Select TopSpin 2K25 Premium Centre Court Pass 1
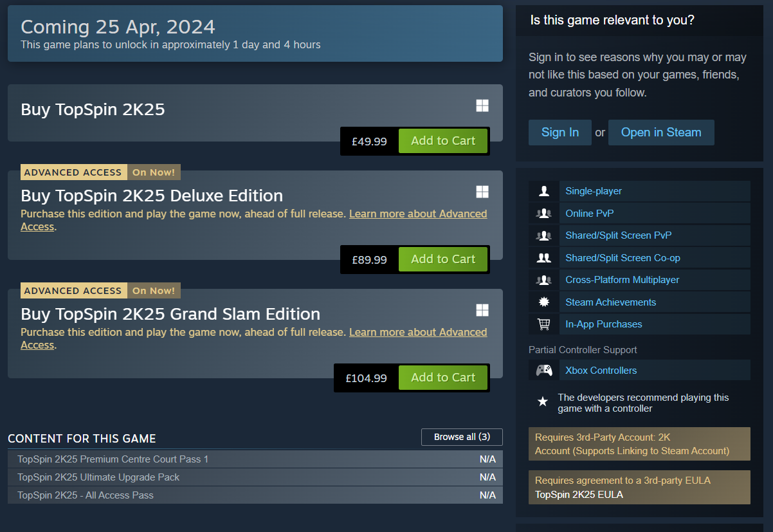Image resolution: width=773 pixels, height=532 pixels. pos(255,459)
